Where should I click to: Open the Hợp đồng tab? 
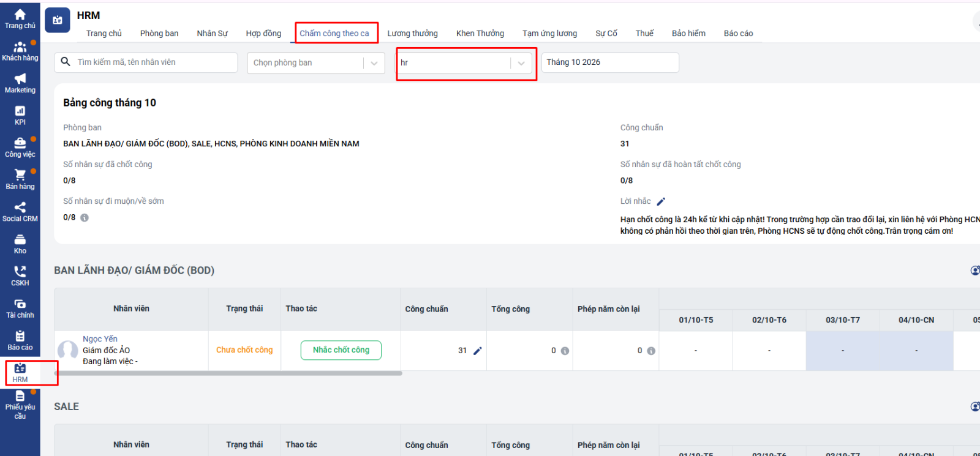click(x=263, y=33)
